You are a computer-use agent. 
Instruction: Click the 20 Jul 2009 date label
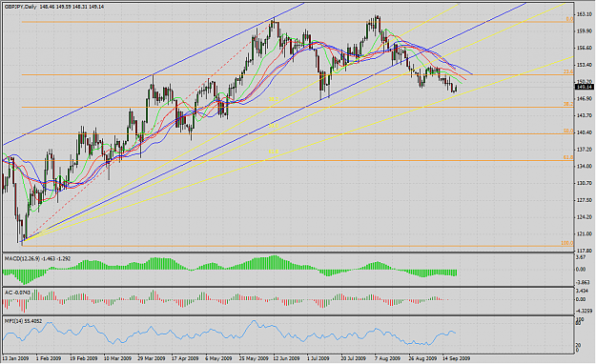point(354,358)
